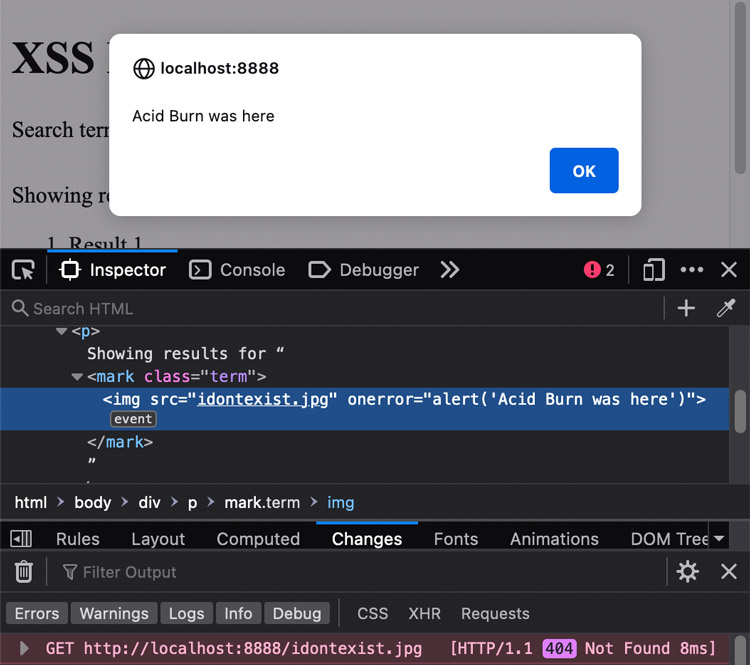
Task: Close the split console
Action: 728,572
